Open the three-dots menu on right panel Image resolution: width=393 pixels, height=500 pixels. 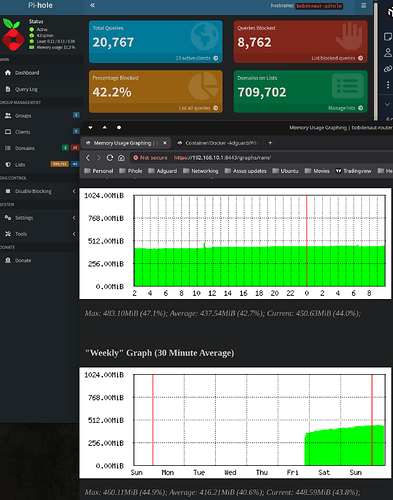click(388, 85)
